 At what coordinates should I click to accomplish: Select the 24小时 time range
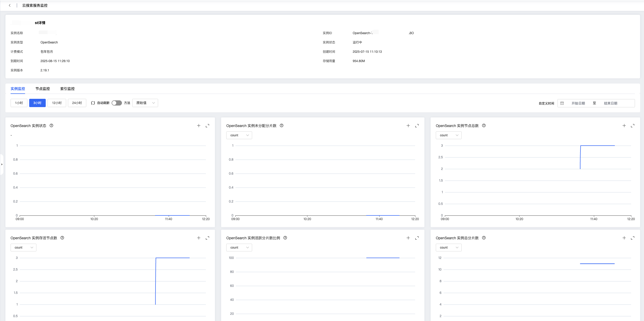[x=77, y=103]
